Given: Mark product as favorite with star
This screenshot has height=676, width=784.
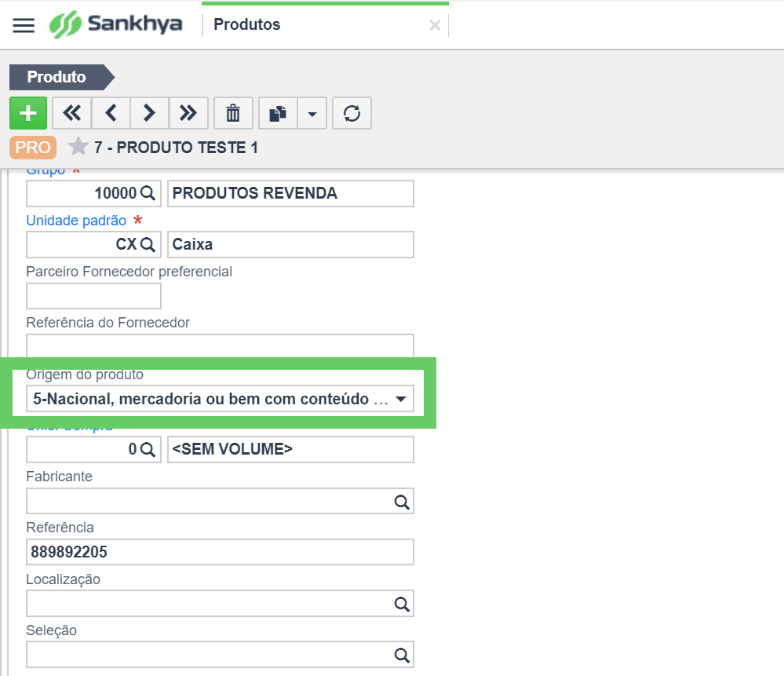Looking at the screenshot, I should pyautogui.click(x=78, y=147).
